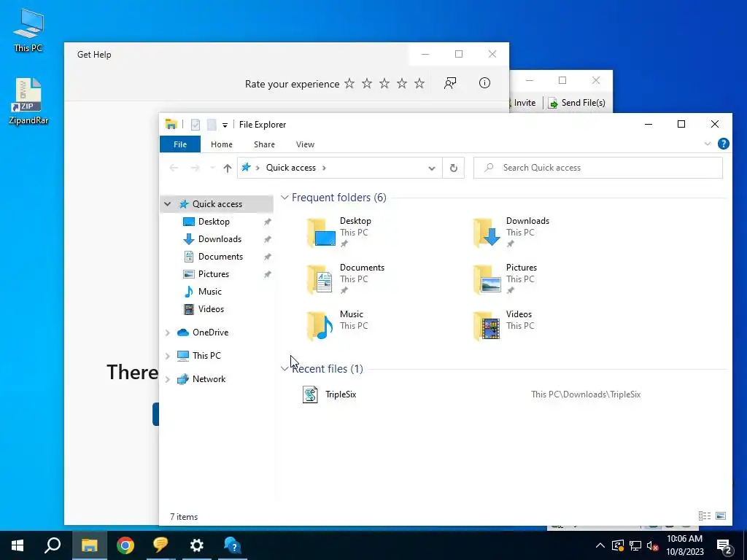Open File Explorer help icon
747x560 pixels.
[723, 144]
